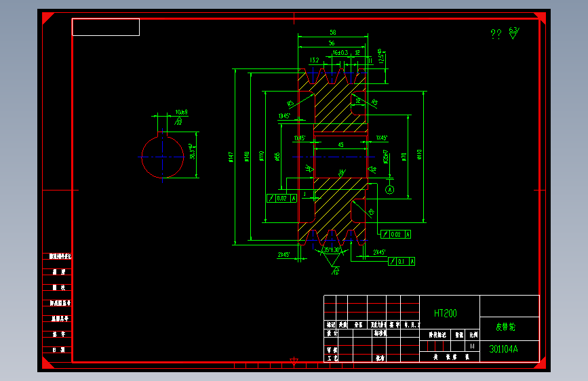Select the '38.3' keyway depth dimension
This screenshot has width=588, height=381.
click(192, 151)
